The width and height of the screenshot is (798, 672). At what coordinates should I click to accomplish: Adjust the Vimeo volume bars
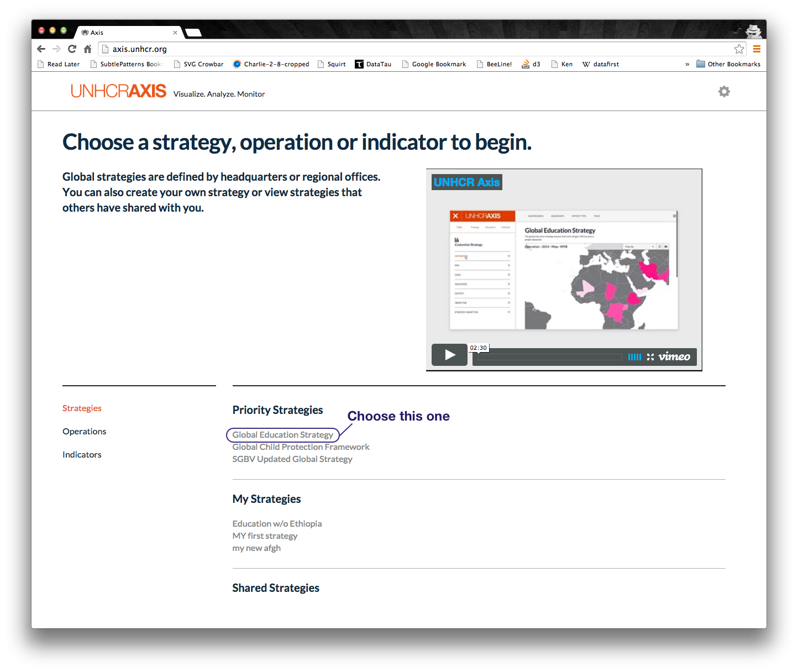[x=634, y=357]
